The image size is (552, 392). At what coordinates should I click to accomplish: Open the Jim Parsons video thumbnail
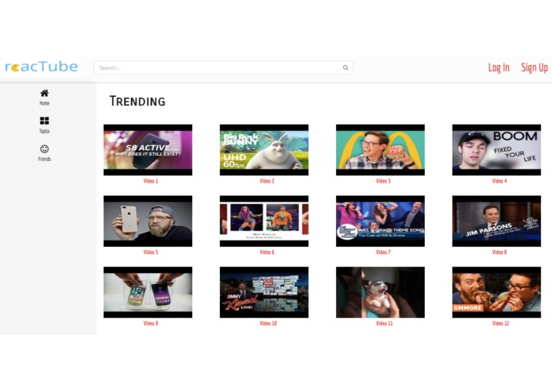pos(496,221)
